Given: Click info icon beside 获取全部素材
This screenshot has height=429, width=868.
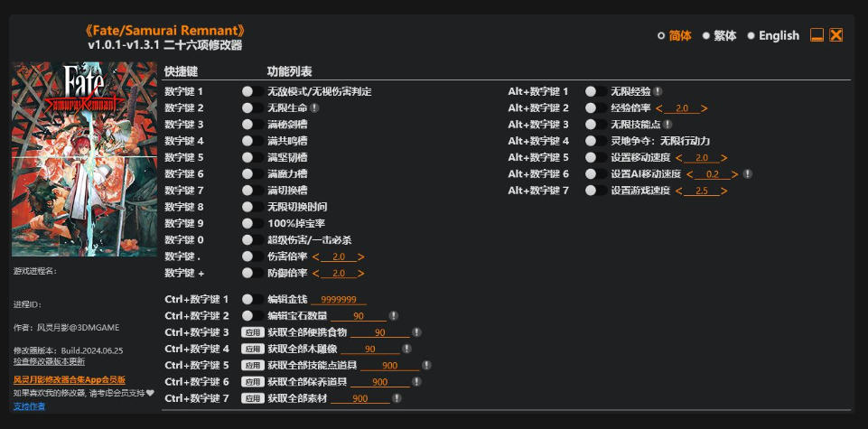Looking at the screenshot, I should coord(397,398).
